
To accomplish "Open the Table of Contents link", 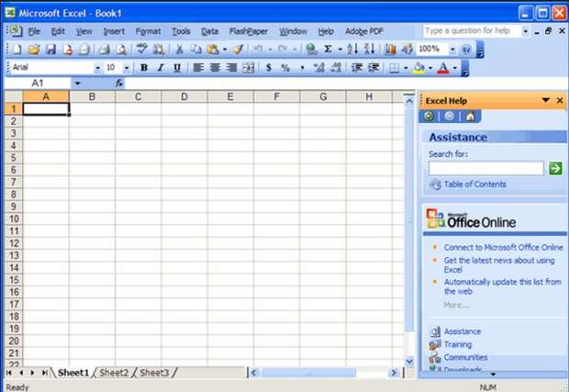I will [x=474, y=185].
